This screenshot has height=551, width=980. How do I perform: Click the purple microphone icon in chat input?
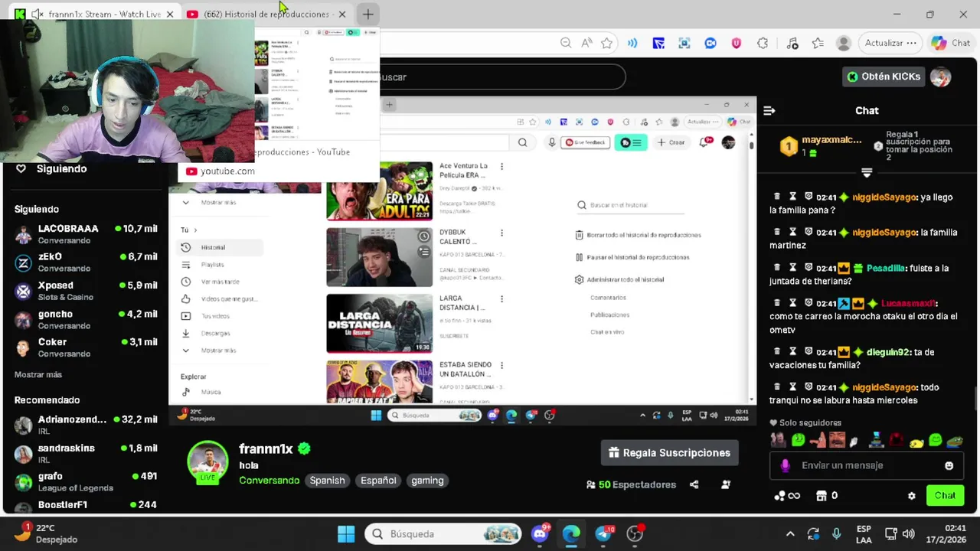(785, 465)
